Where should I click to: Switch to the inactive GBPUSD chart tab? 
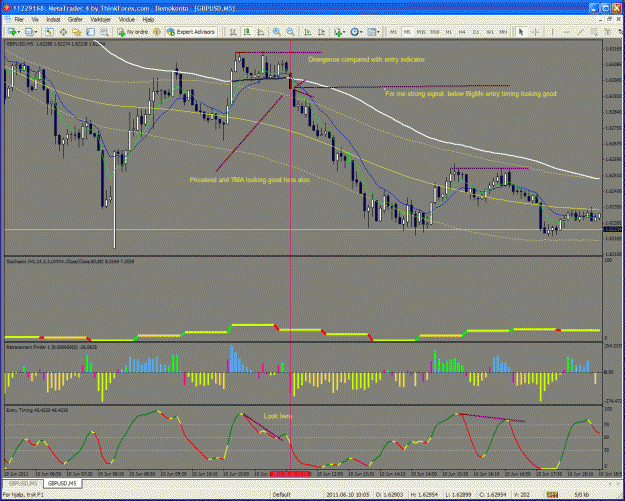click(x=23, y=483)
